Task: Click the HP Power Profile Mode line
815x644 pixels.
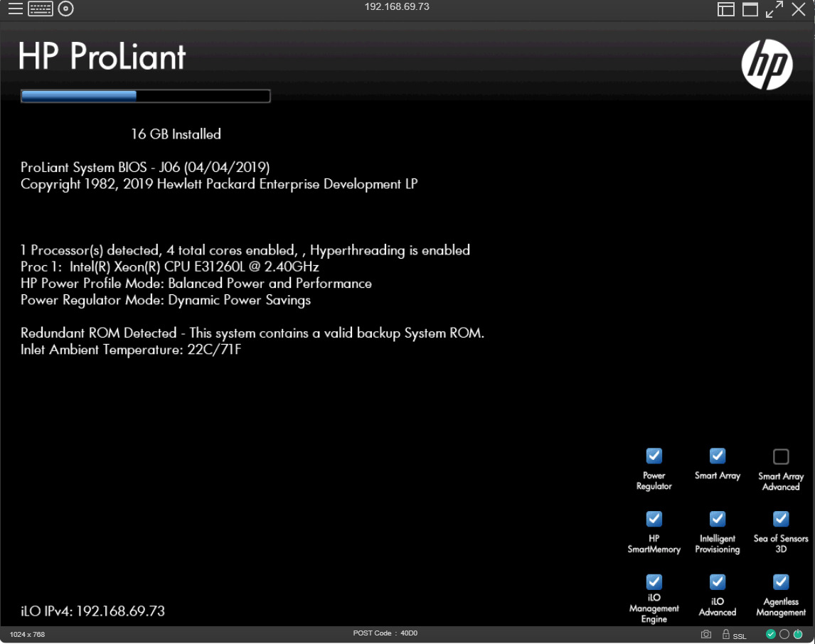Action: pyautogui.click(x=196, y=283)
